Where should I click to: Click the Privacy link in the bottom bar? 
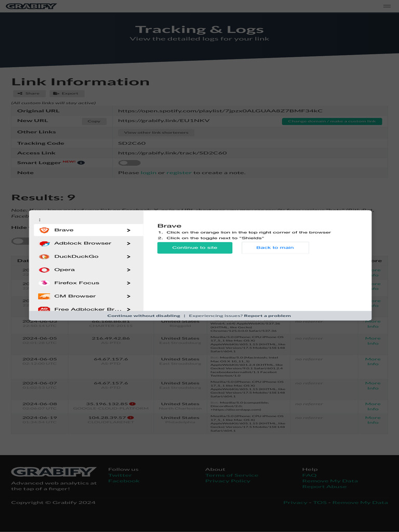tap(295, 502)
